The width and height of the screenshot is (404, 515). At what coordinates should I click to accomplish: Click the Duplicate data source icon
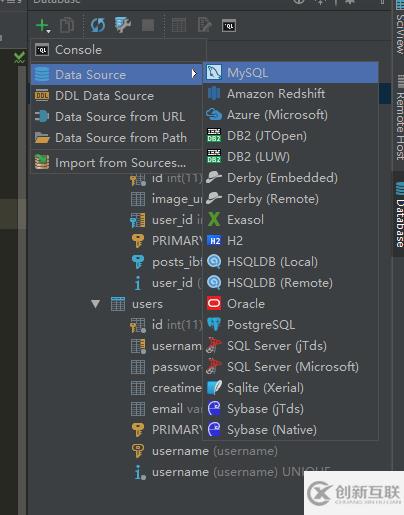point(67,26)
